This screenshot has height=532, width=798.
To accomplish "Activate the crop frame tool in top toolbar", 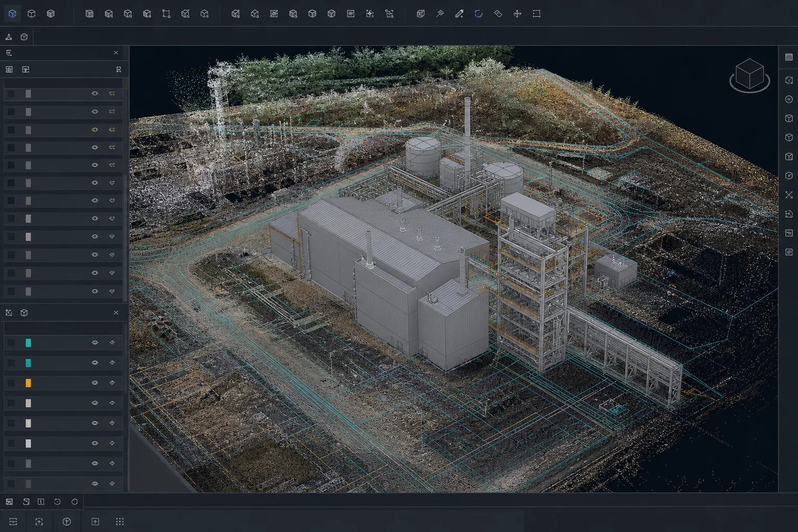I will tap(166, 14).
